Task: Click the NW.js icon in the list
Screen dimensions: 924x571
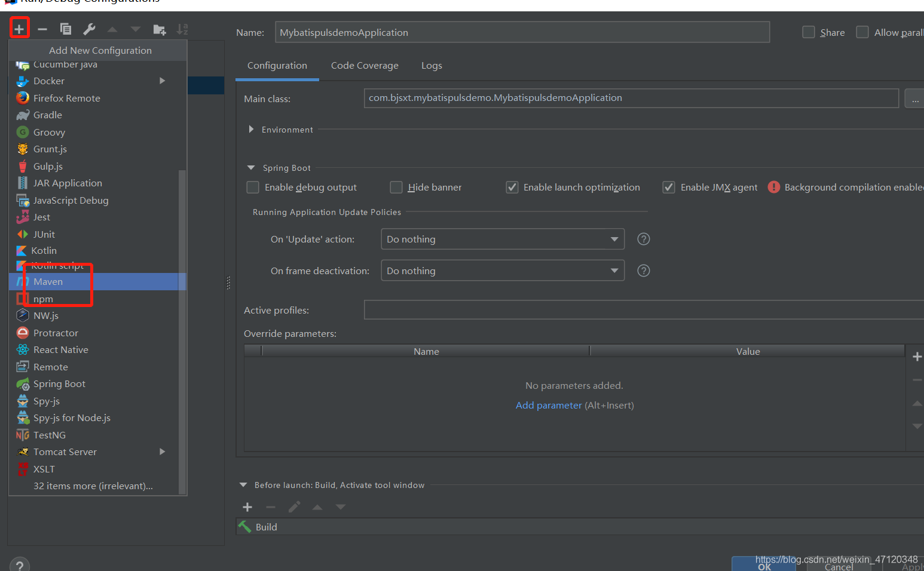Action: (23, 315)
